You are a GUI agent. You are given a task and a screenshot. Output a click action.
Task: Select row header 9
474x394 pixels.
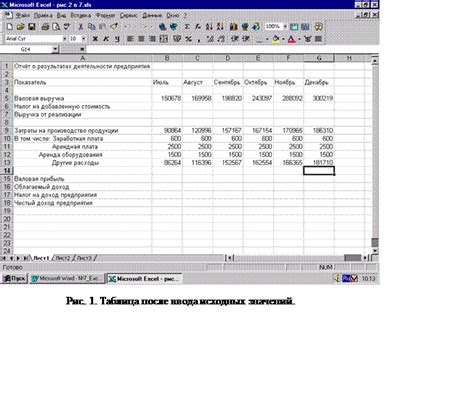7,130
